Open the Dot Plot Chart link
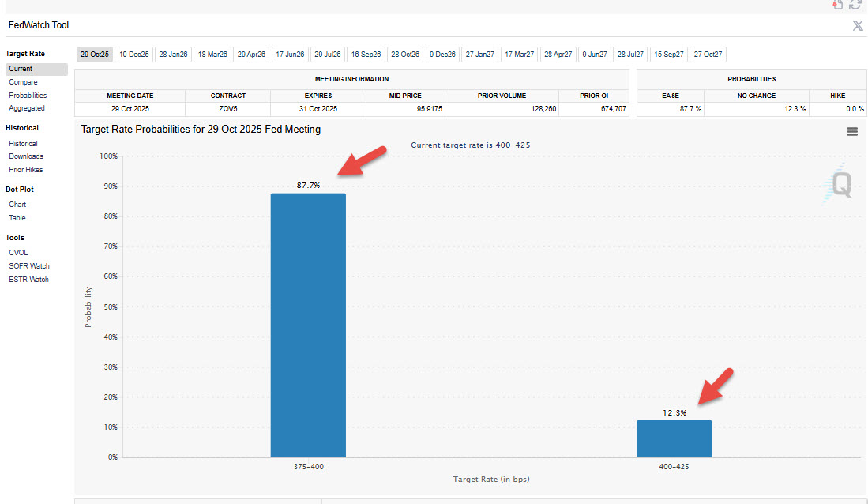This screenshot has height=504, width=868. pos(17,205)
